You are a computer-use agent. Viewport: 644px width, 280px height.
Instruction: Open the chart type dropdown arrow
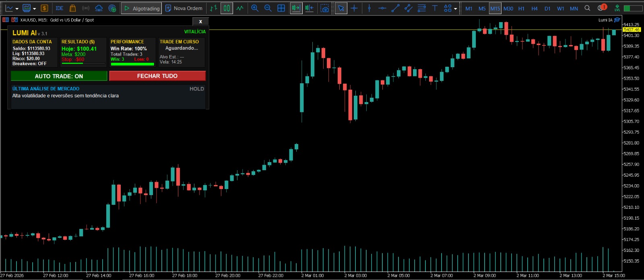[x=17, y=8]
